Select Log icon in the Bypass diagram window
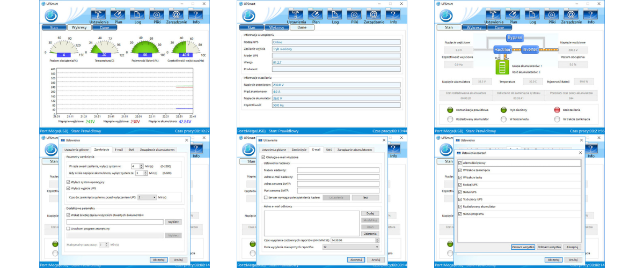 [532, 15]
